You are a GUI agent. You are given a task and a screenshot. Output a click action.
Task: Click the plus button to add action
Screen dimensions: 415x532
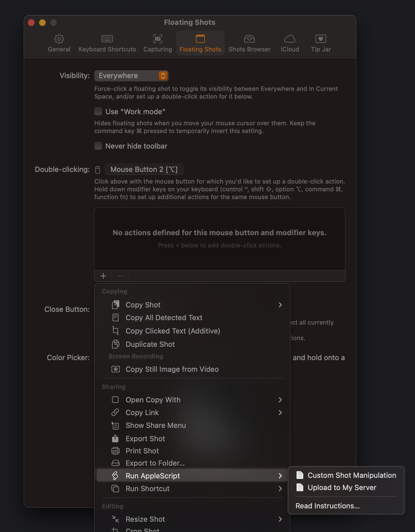[x=103, y=276]
